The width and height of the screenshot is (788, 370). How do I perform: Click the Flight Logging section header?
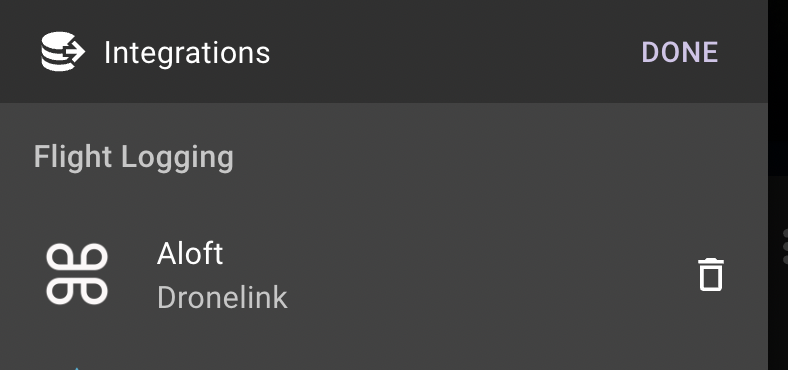point(134,158)
